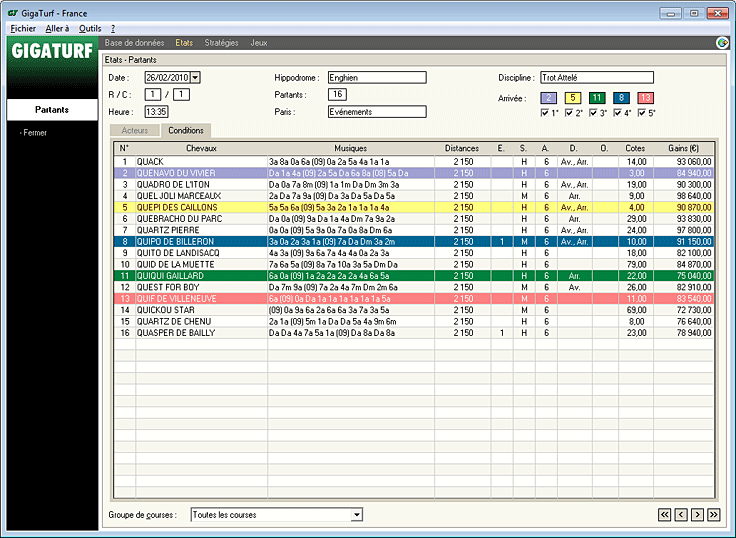
Task: Click blue arrival swatch number 8
Action: tap(621, 98)
